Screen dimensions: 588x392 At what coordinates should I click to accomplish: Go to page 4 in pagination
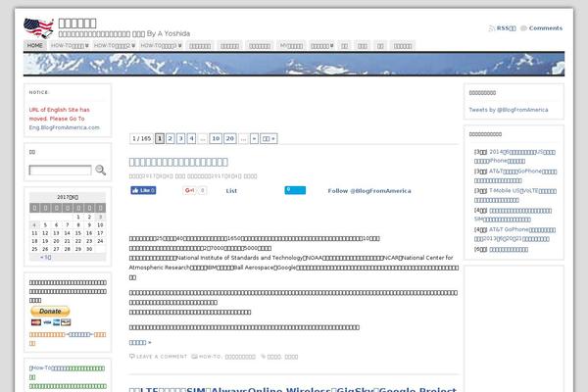(191, 138)
